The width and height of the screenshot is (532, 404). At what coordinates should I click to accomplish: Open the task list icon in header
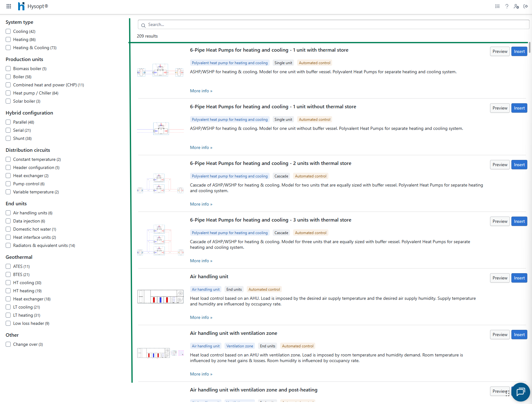[497, 6]
